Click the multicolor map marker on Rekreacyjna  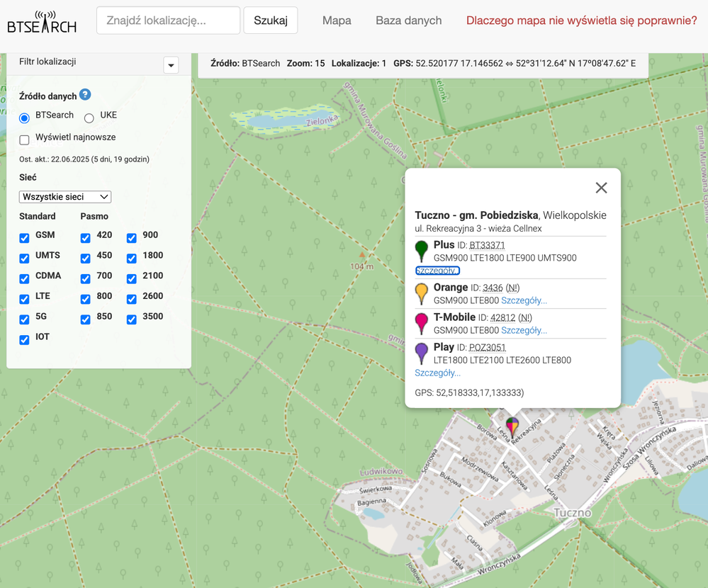(512, 426)
